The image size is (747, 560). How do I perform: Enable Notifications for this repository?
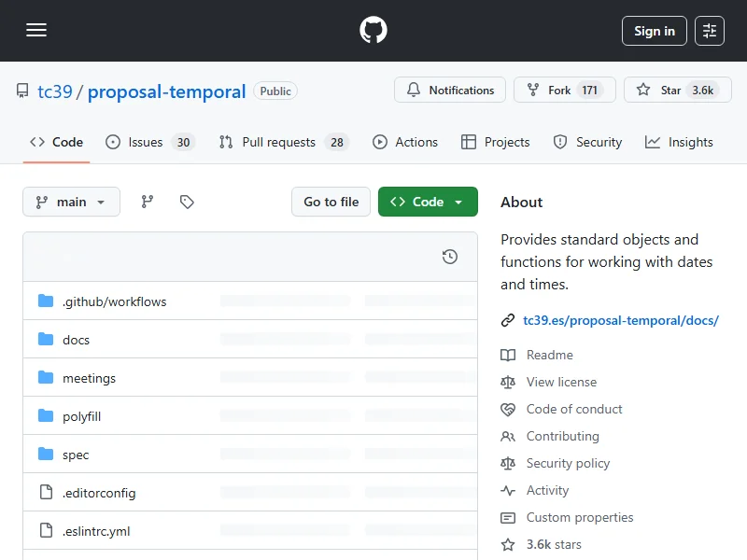click(450, 91)
